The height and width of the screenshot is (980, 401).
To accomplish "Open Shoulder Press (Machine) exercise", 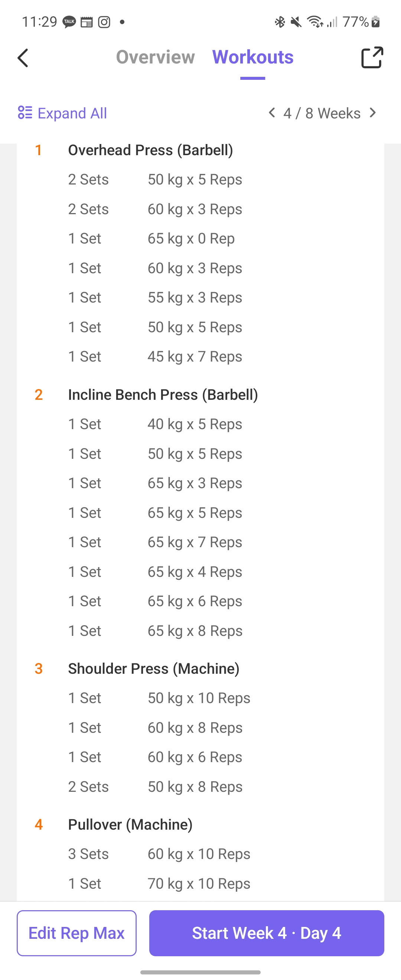I will coord(154,669).
